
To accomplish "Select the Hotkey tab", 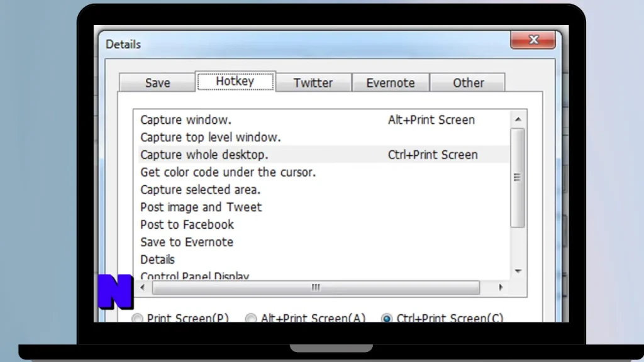I will [x=235, y=81].
